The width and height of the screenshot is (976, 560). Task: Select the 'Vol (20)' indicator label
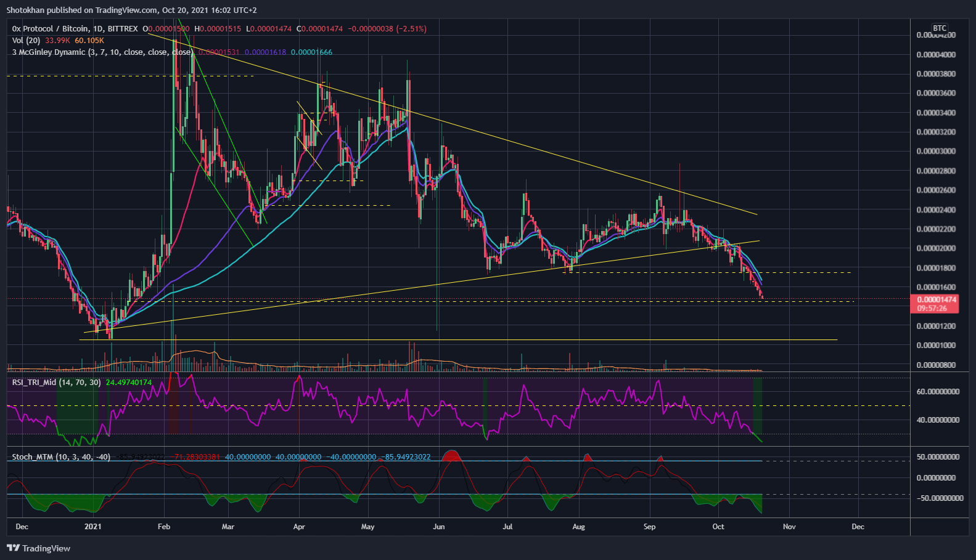(26, 41)
